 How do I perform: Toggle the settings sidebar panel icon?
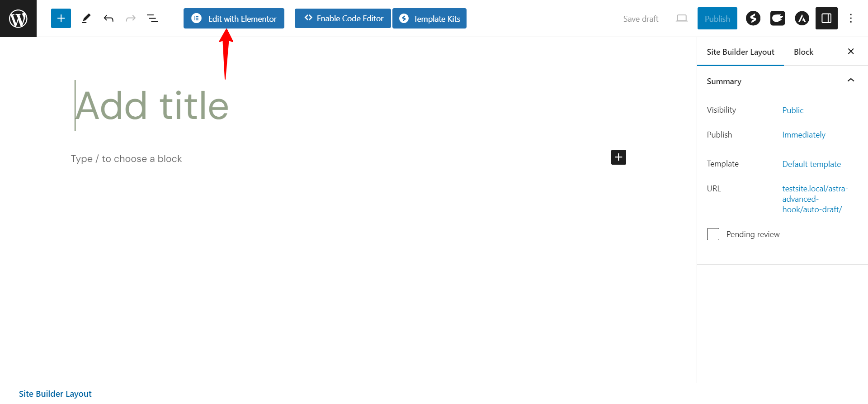[x=826, y=19]
